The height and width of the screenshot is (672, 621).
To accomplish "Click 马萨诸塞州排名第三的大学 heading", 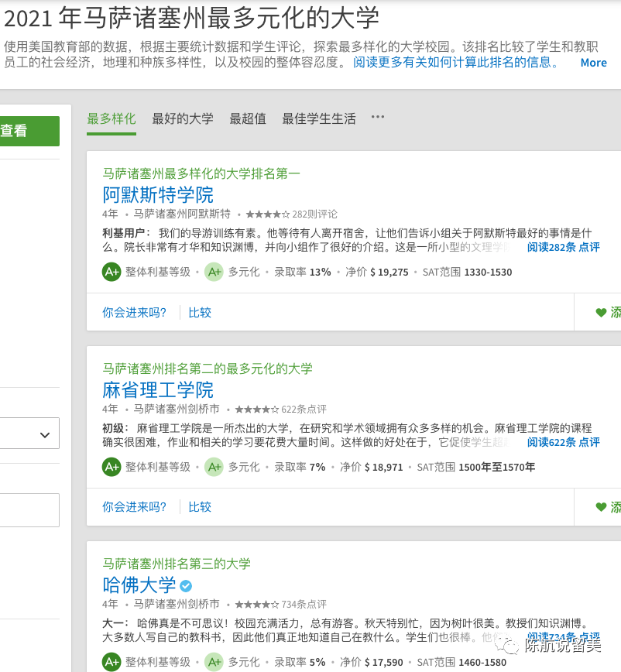I will pyautogui.click(x=176, y=564).
